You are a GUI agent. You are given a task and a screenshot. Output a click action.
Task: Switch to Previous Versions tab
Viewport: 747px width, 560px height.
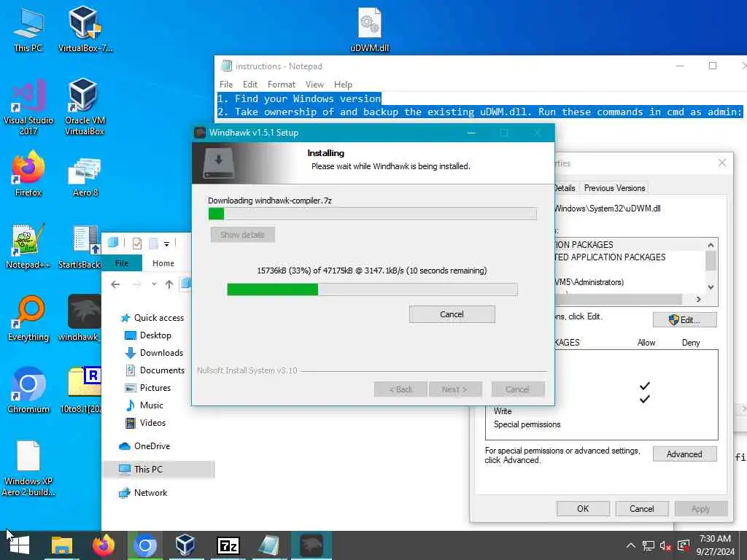coord(614,188)
